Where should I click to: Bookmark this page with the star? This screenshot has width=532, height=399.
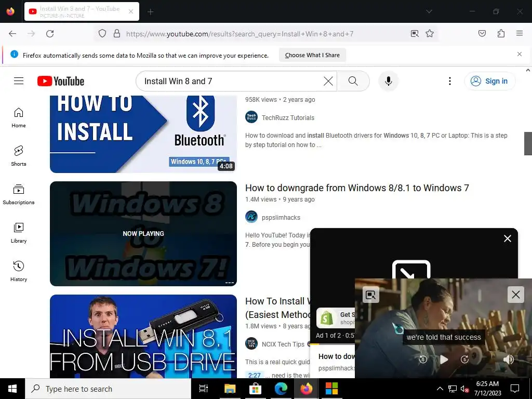(430, 34)
